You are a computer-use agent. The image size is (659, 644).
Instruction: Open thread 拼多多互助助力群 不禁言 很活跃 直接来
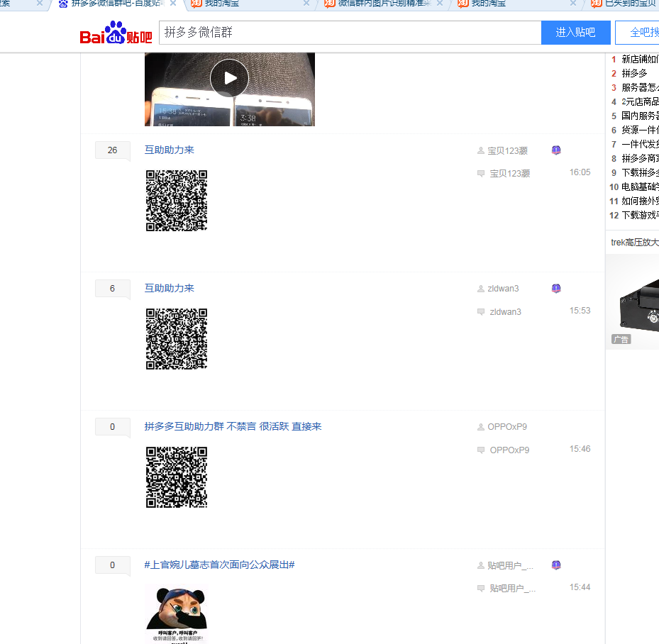(x=233, y=426)
